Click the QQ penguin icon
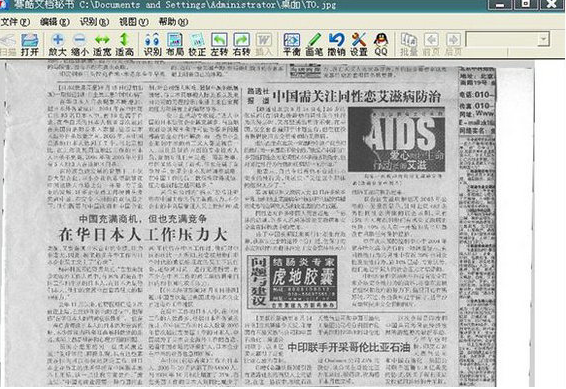The height and width of the screenshot is (389, 566). [381, 45]
